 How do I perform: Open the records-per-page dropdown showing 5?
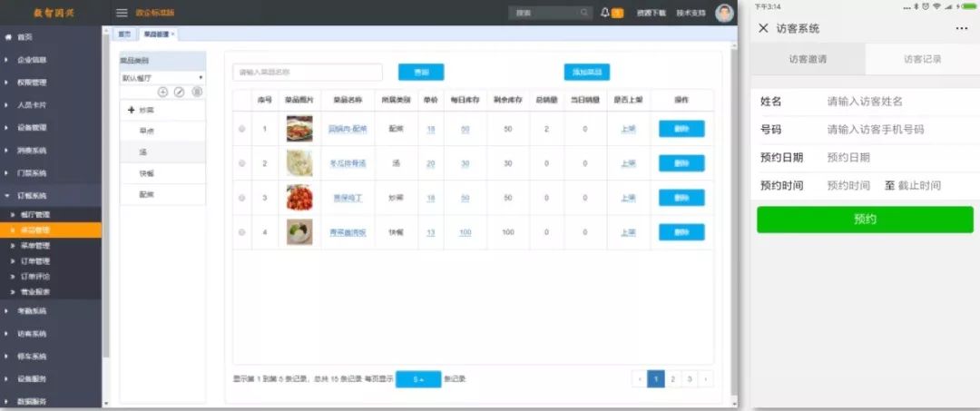tap(418, 379)
